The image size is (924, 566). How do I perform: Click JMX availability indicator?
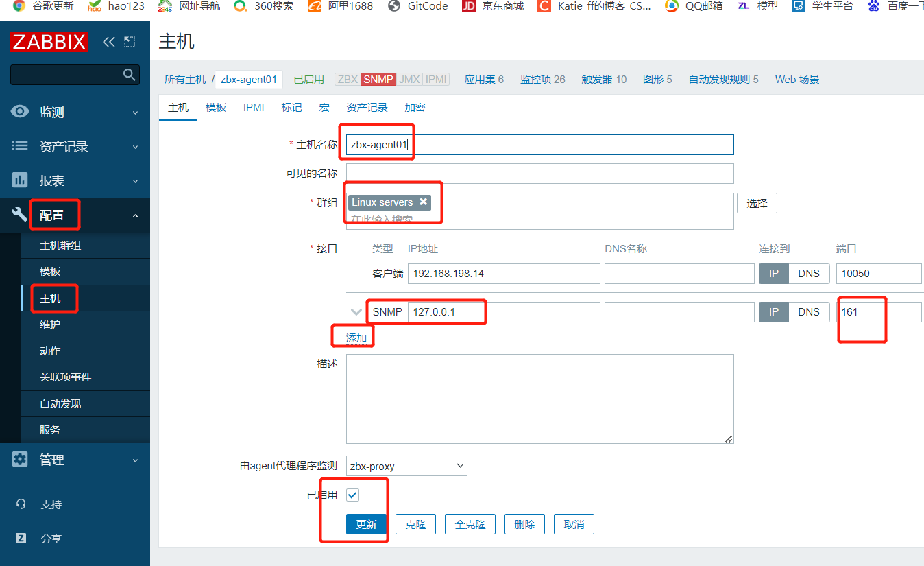pos(409,80)
